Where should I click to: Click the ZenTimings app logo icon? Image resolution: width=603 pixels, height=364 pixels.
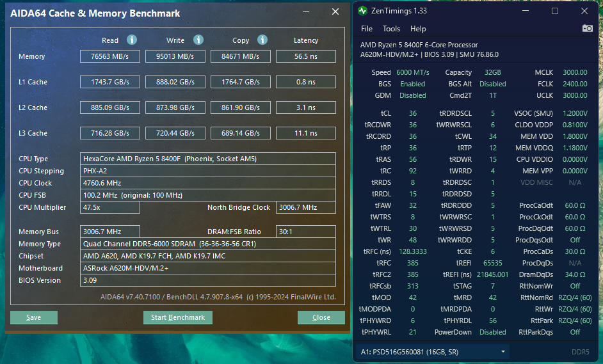pyautogui.click(x=362, y=11)
